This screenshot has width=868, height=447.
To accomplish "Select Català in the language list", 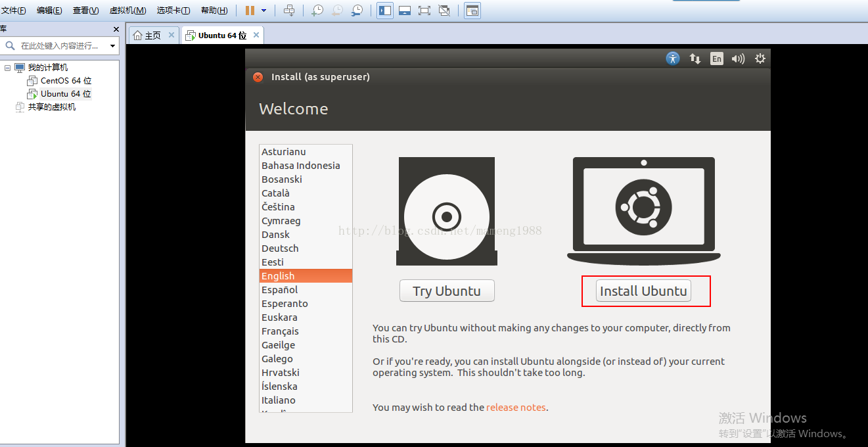I will [x=306, y=193].
